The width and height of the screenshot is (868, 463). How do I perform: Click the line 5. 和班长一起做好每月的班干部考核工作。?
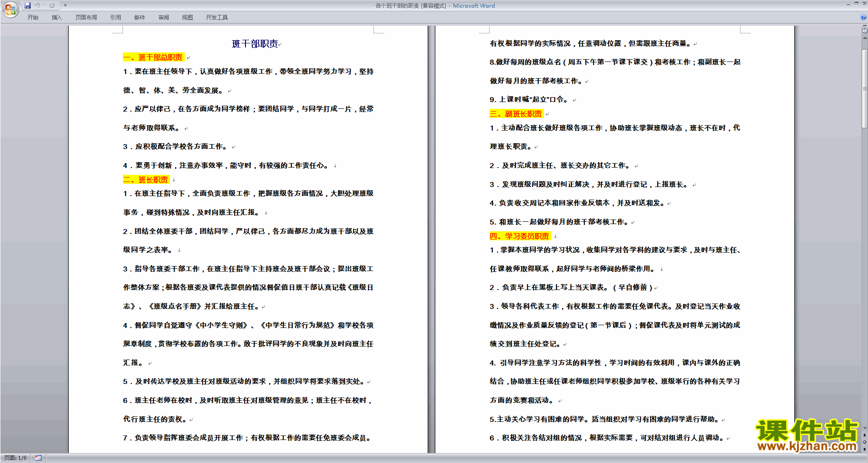point(560,222)
